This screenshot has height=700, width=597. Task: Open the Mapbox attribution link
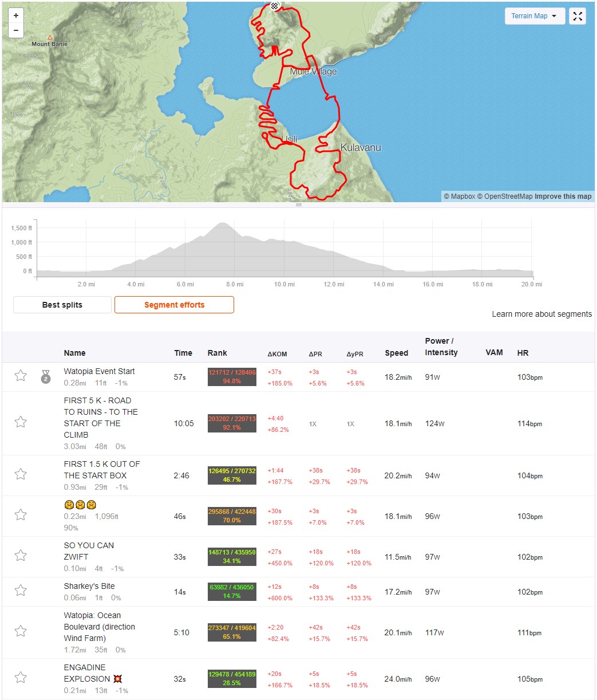(460, 196)
